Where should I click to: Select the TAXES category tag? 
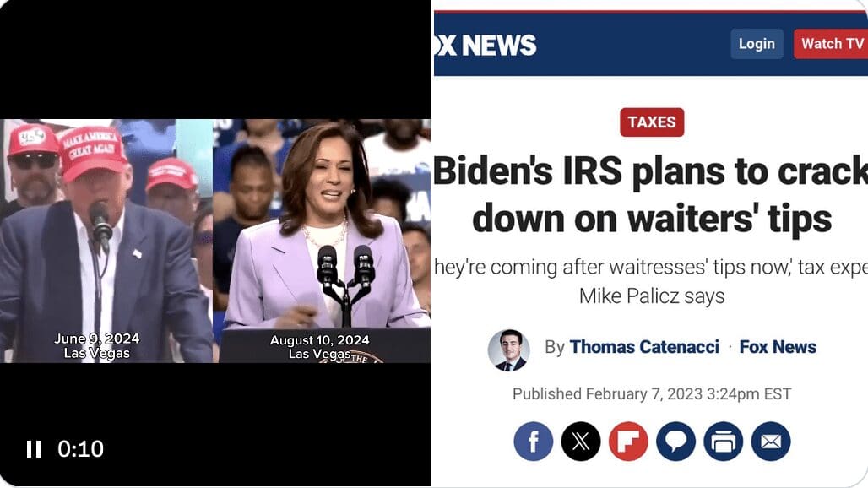click(652, 122)
